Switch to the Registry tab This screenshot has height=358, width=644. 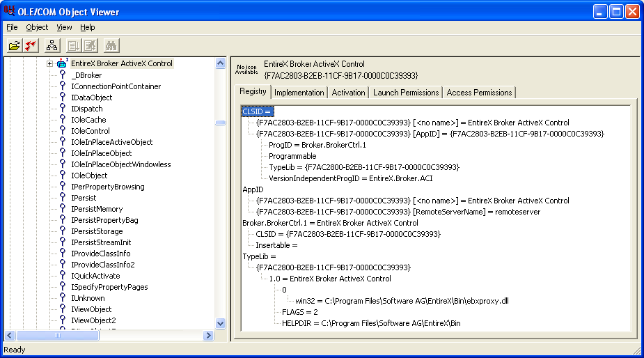(x=253, y=91)
